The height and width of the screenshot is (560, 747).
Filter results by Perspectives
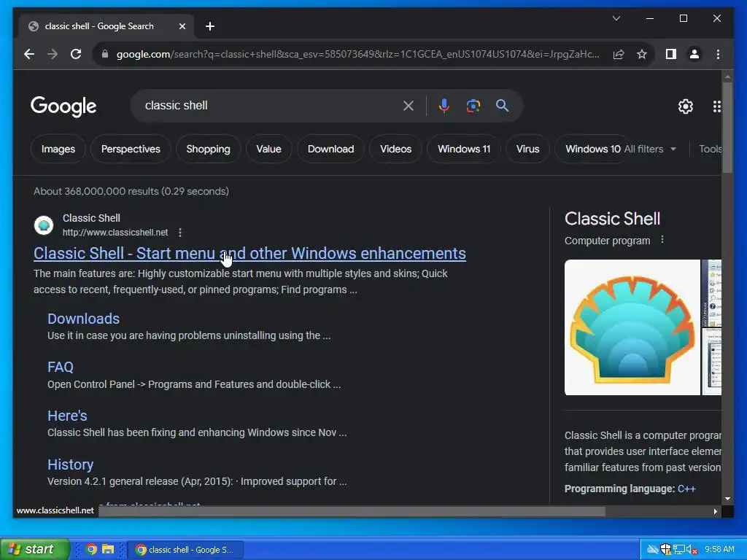pos(131,149)
